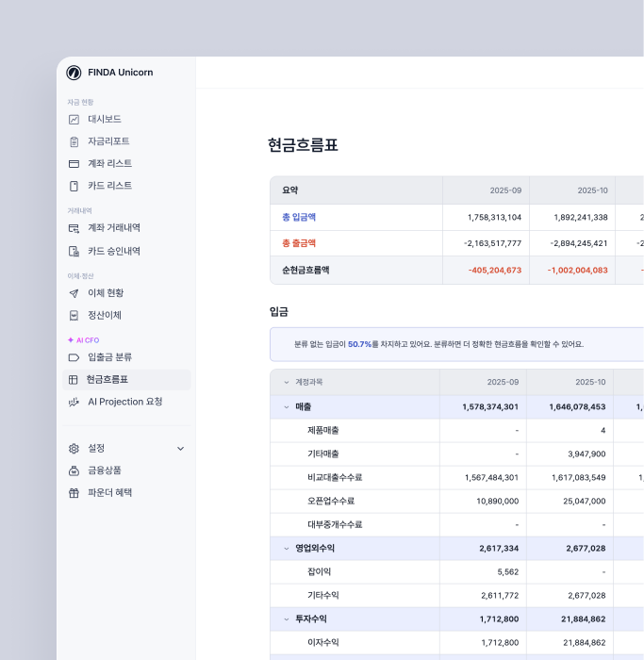
Task: Click the 입출금 분류 tag icon
Action: [74, 357]
